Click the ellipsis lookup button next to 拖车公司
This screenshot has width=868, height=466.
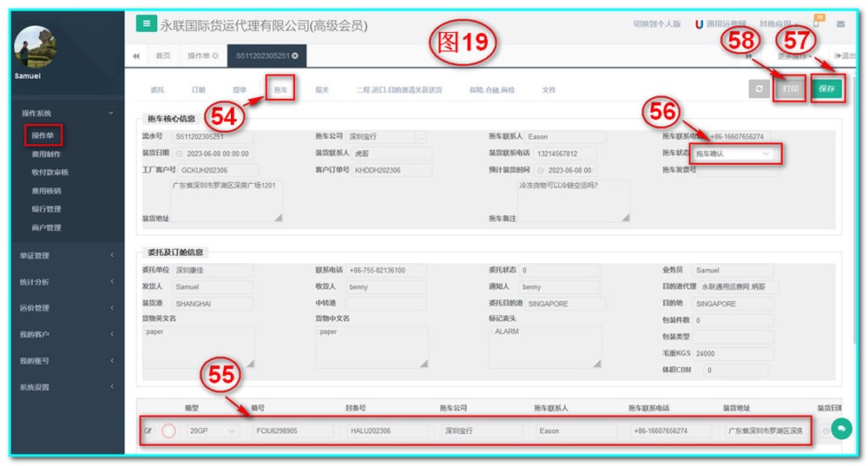(421, 137)
